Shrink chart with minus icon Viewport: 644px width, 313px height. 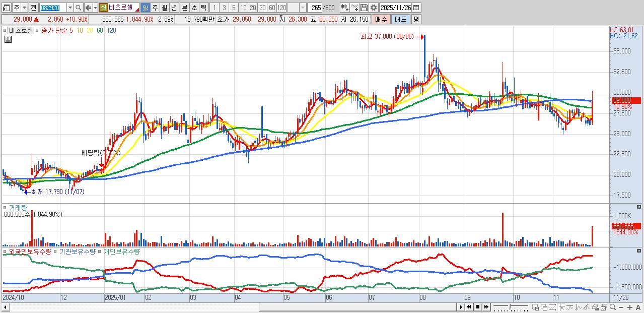click(x=621, y=307)
